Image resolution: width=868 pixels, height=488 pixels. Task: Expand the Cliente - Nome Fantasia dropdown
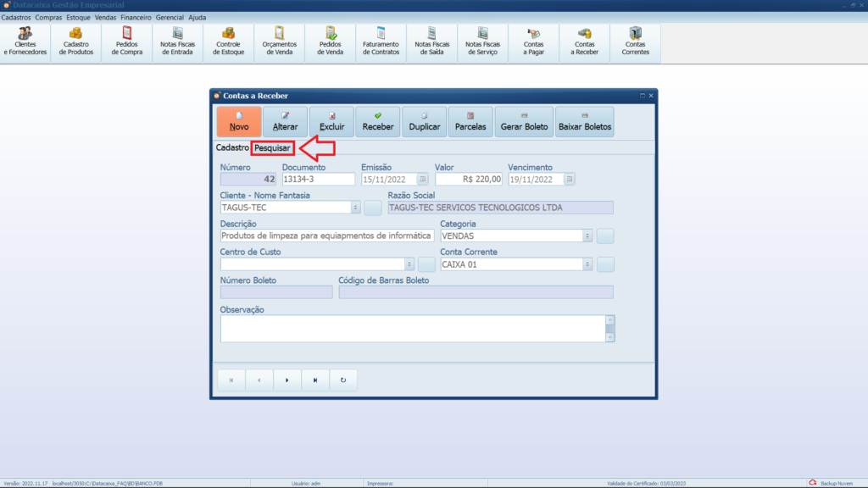(x=354, y=208)
